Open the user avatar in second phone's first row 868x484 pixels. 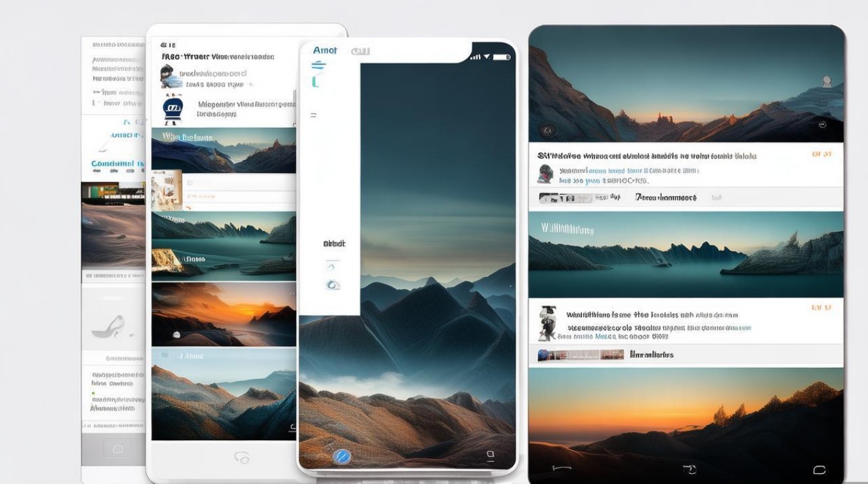pos(170,77)
